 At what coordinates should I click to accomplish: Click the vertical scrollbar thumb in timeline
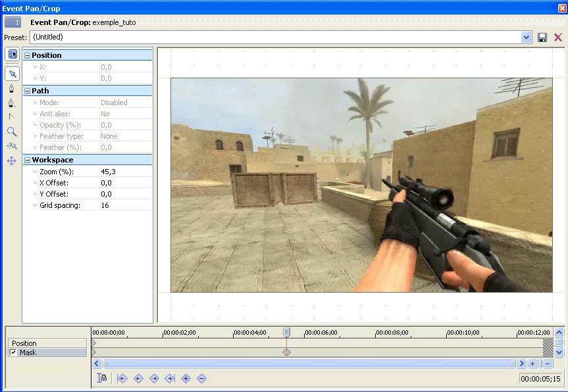[559, 343]
